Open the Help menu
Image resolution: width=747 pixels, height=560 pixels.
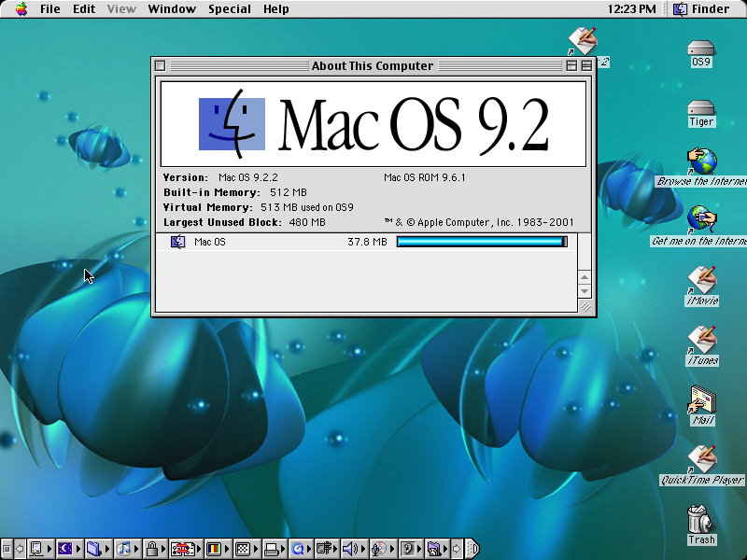275,9
